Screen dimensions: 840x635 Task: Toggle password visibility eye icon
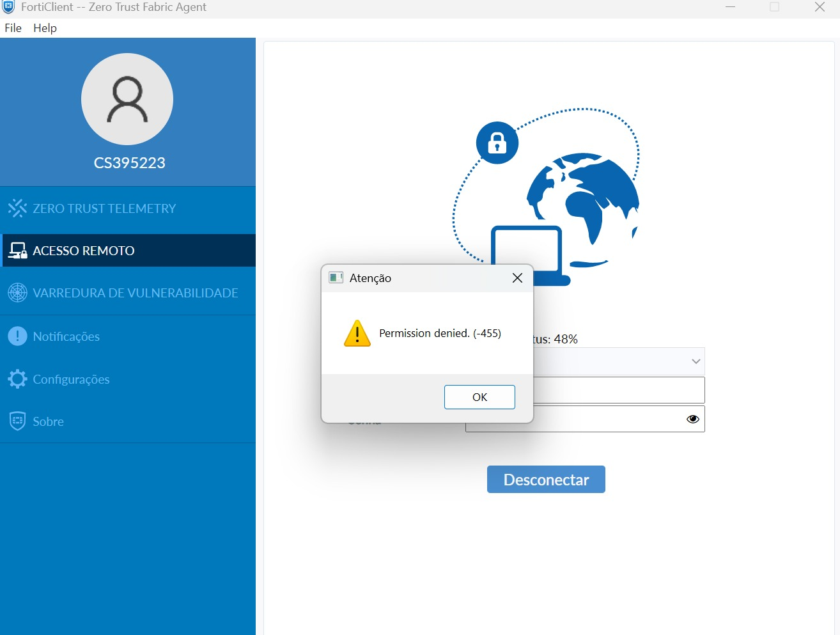692,419
